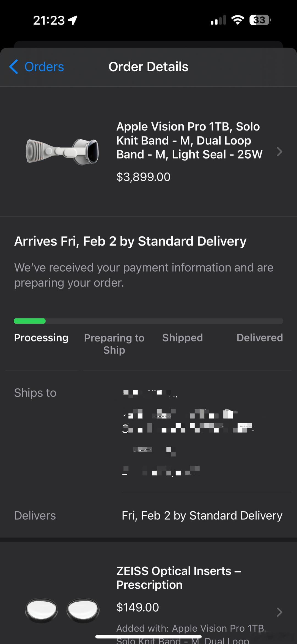The image size is (297, 644).
Task: Open ZEISS Optical Inserts lens image
Action: pyautogui.click(x=62, y=610)
